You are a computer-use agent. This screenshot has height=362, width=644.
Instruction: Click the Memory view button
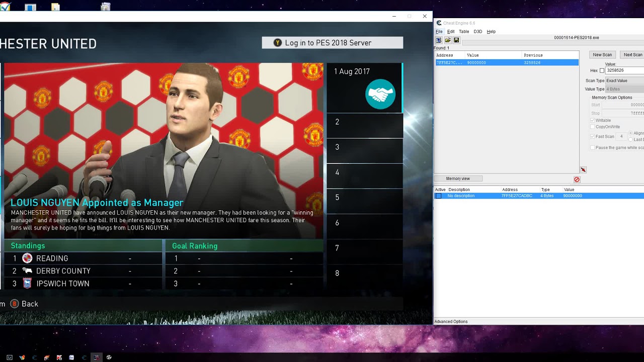(458, 178)
